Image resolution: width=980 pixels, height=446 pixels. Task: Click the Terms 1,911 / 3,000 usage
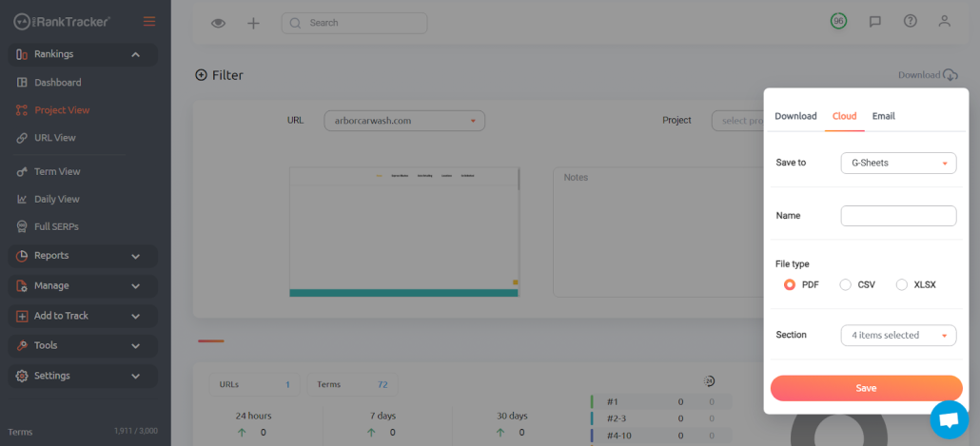tap(83, 432)
